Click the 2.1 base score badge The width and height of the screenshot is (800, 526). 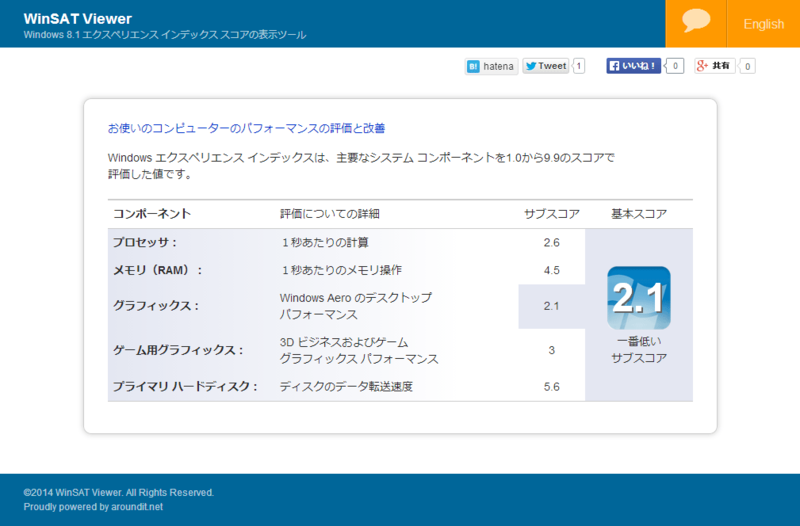tap(638, 298)
